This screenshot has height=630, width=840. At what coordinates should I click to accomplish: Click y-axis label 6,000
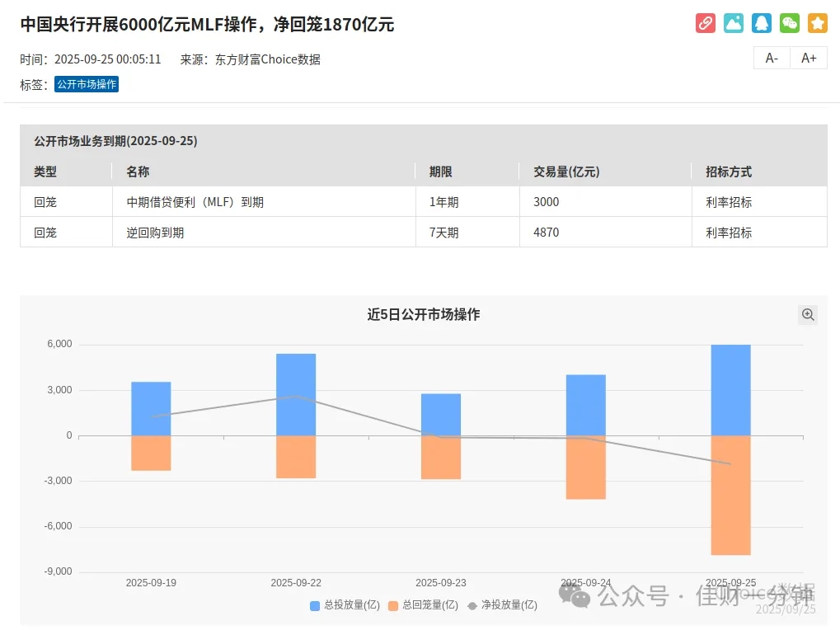[59, 344]
